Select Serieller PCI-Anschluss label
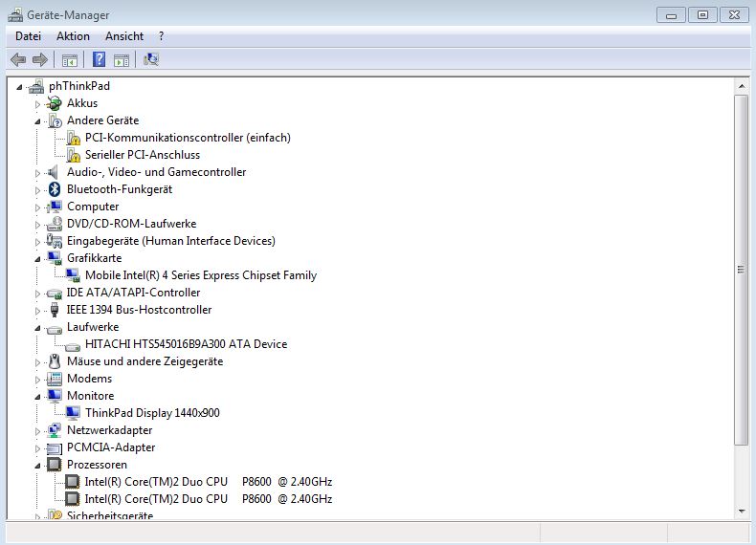 click(x=143, y=155)
